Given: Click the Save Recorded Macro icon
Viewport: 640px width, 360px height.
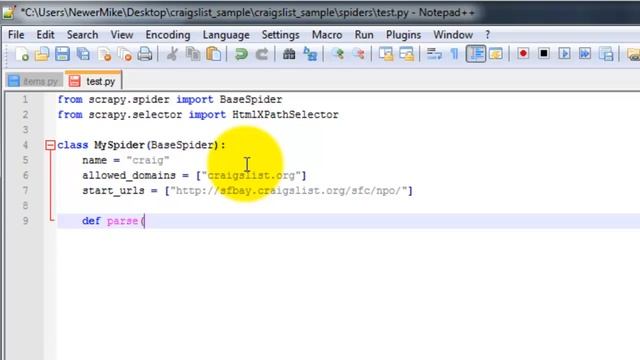Looking at the screenshot, I should (606, 54).
